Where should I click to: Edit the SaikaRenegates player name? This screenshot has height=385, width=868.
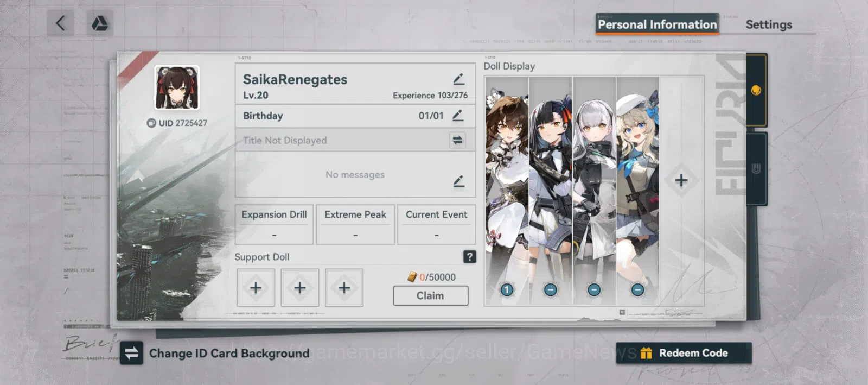pyautogui.click(x=458, y=79)
